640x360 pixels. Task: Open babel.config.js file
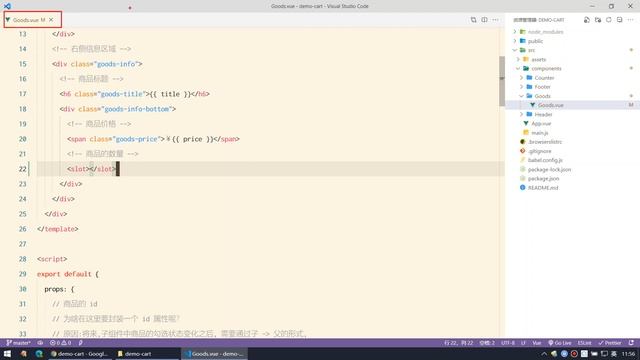[545, 160]
